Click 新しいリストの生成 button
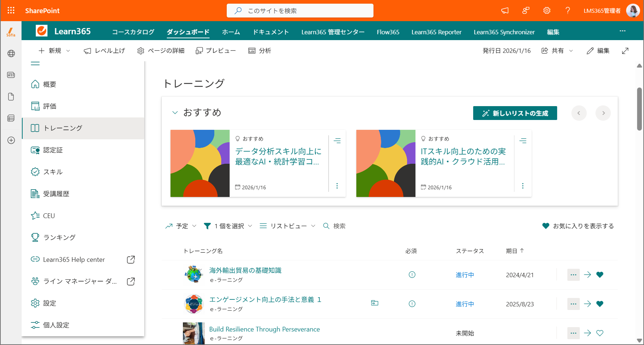644x345 pixels. click(x=515, y=113)
